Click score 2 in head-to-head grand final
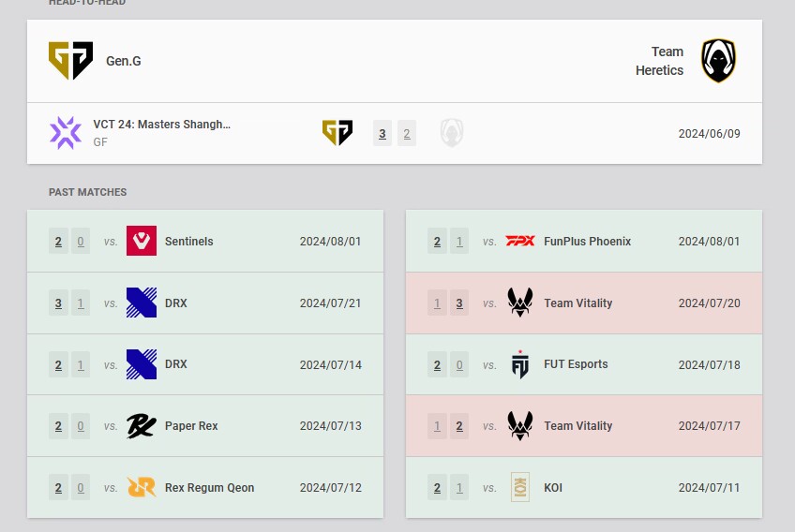 pyautogui.click(x=407, y=133)
